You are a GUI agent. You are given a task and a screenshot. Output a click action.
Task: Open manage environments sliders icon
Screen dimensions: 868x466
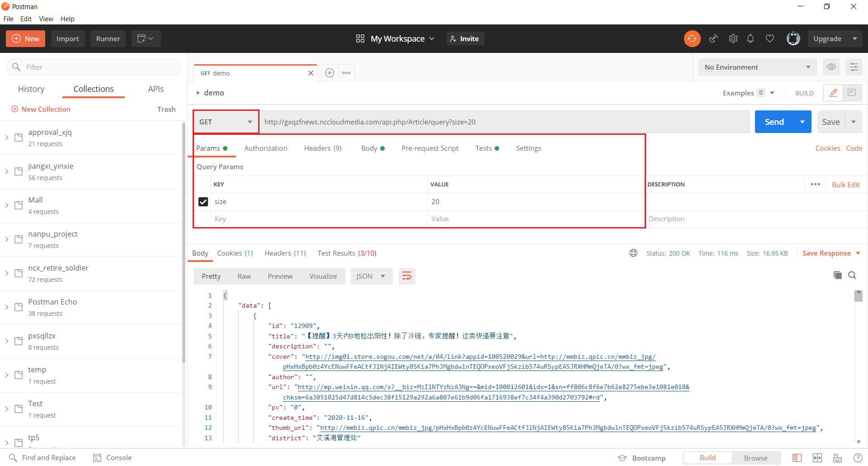(x=854, y=67)
